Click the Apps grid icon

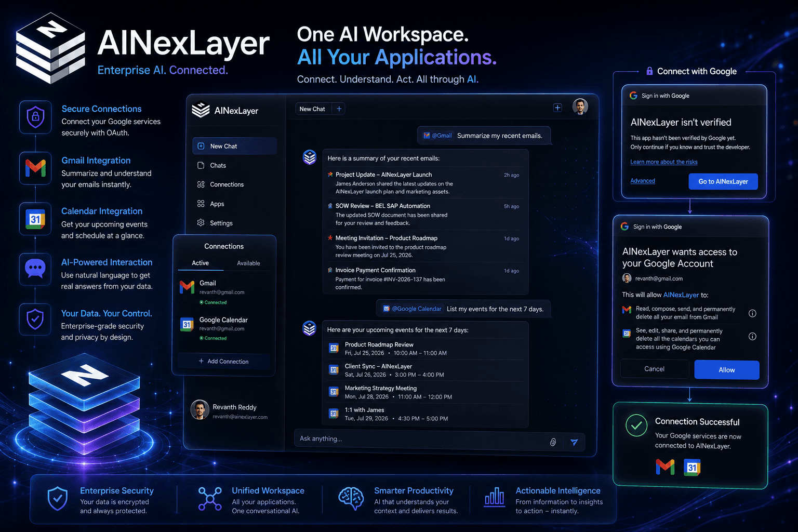(201, 204)
